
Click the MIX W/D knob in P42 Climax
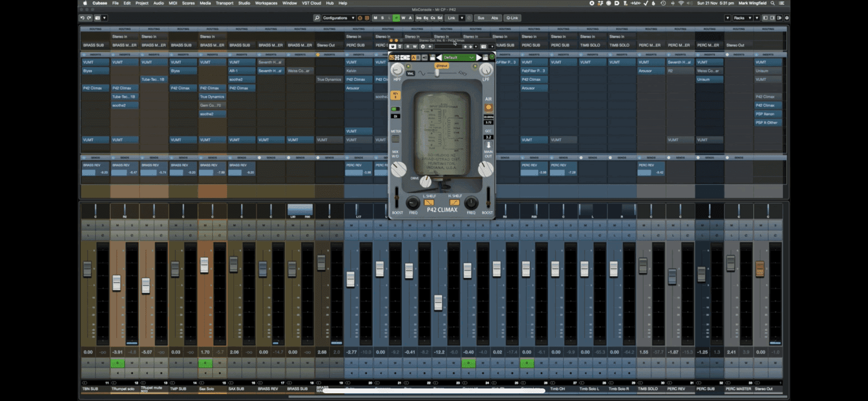pos(399,169)
